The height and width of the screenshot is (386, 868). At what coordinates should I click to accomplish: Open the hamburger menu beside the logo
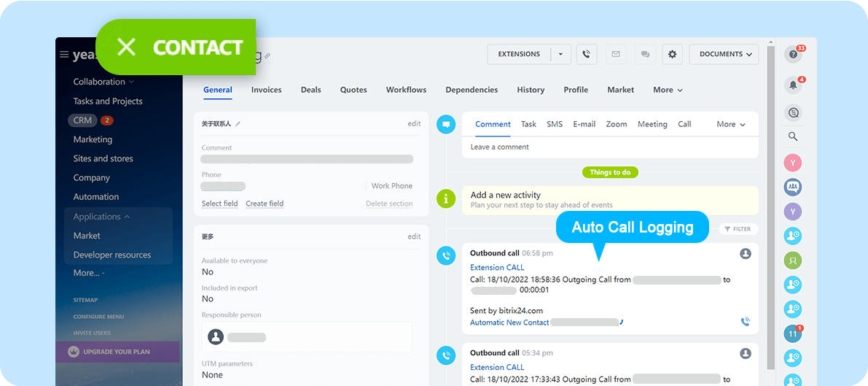[x=64, y=55]
